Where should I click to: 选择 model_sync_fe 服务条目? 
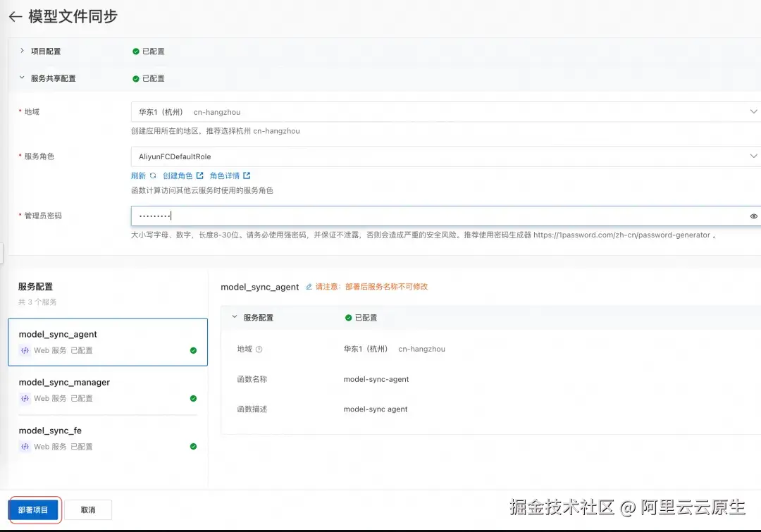pos(106,438)
